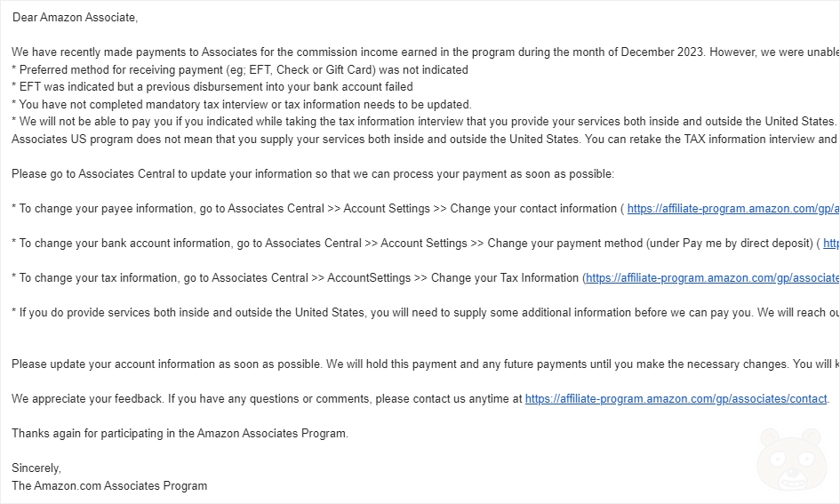840x504 pixels.
Task: Click the 'Preferred method for receiving payment' bullet
Action: [239, 70]
